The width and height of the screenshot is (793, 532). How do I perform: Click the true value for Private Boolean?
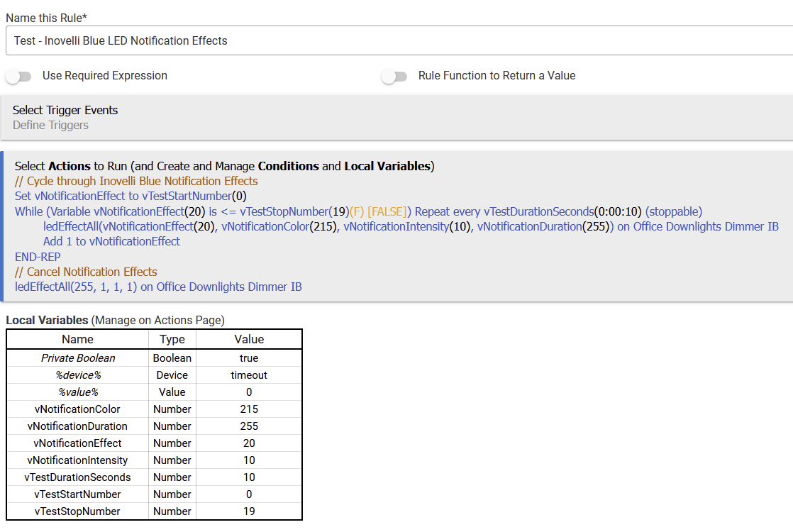click(x=249, y=358)
